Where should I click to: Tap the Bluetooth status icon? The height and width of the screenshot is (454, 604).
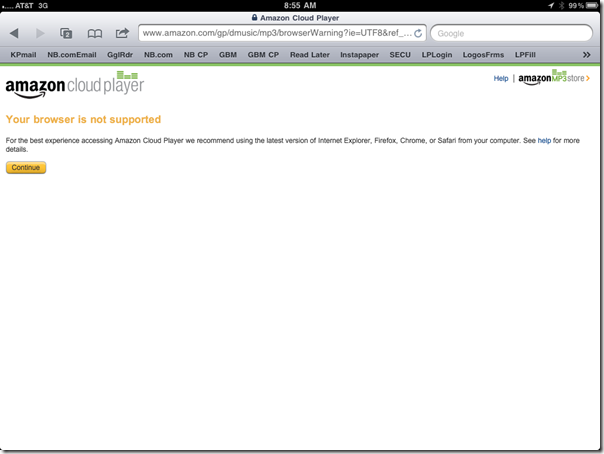tap(561, 5)
